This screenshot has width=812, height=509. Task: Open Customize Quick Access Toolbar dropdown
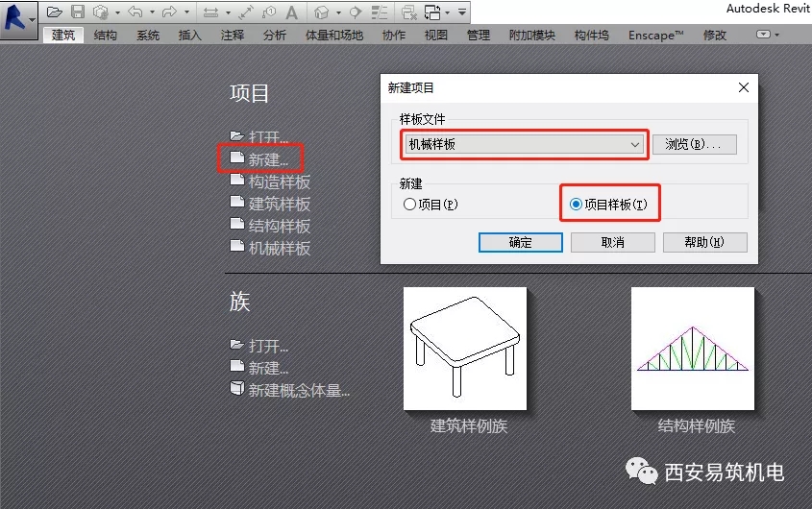pos(462,12)
